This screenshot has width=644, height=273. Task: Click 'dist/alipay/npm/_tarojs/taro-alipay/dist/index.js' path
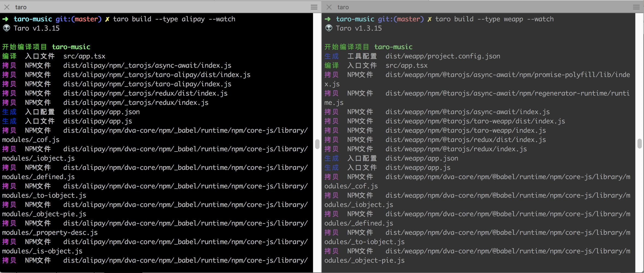click(157, 75)
